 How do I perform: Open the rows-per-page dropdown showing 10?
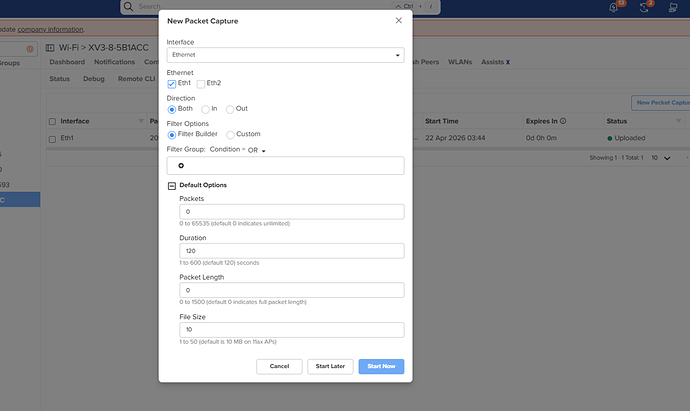661,158
